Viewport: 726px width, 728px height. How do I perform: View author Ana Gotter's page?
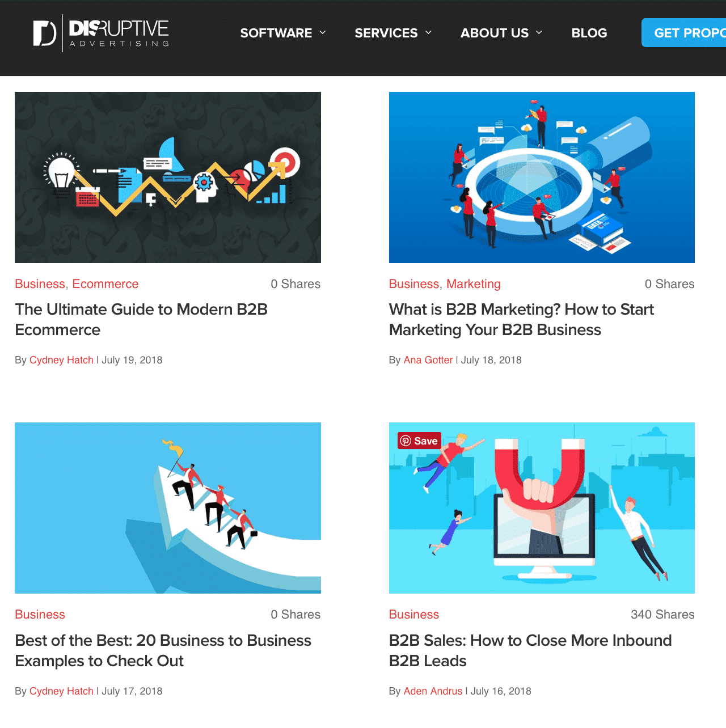click(428, 360)
